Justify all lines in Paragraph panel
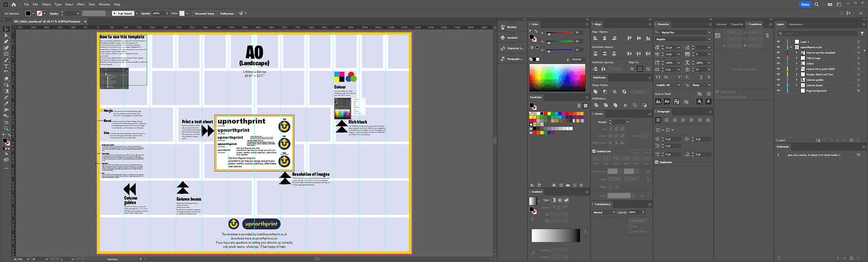 708,120
